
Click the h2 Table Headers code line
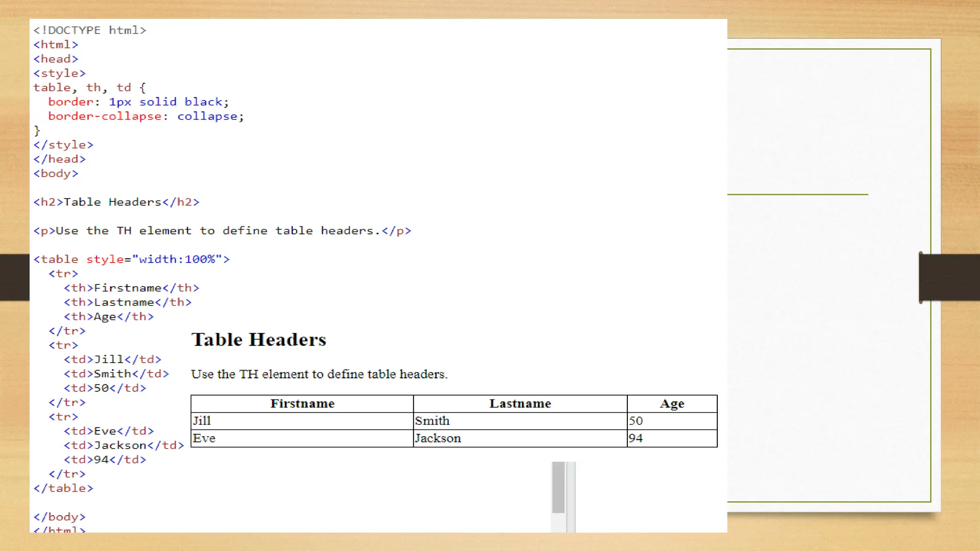click(116, 202)
